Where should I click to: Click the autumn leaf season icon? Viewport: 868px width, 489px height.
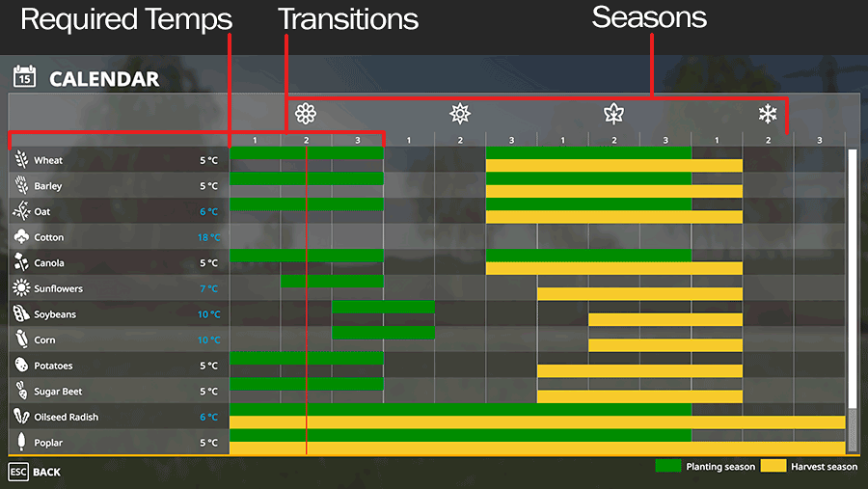[x=613, y=114]
